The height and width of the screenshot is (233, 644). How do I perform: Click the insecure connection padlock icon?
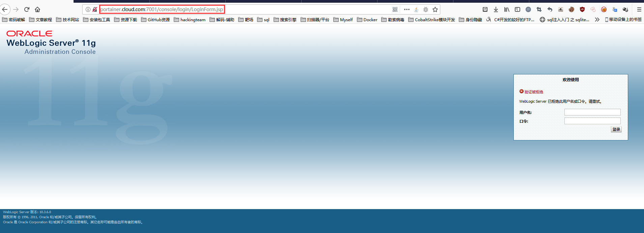click(95, 9)
